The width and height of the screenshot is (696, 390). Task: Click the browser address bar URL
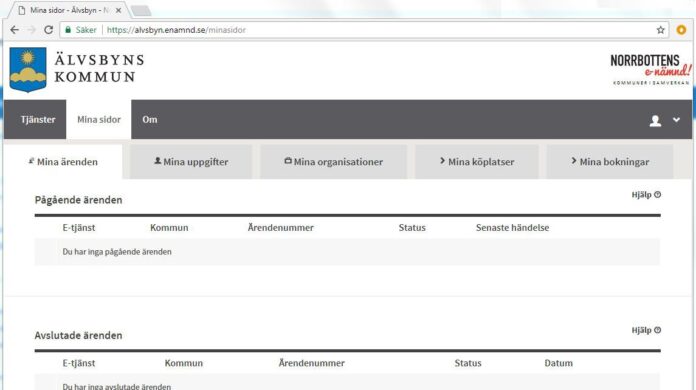(x=176, y=30)
